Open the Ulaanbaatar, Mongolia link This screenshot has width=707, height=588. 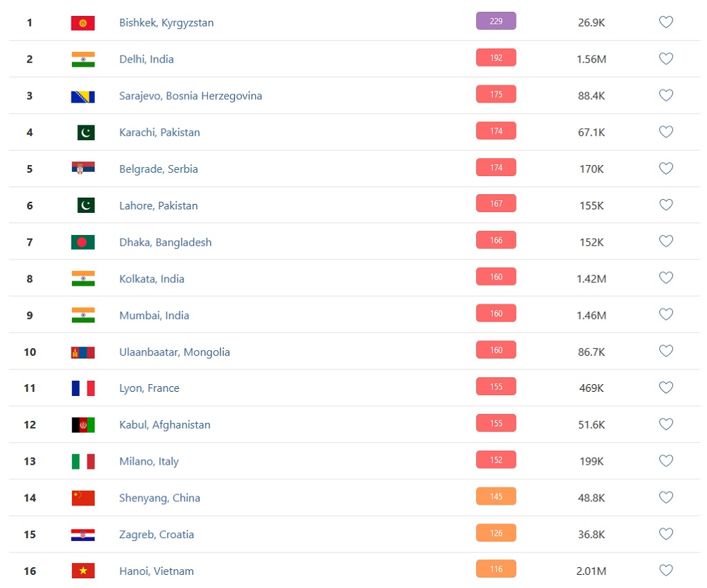tap(175, 352)
